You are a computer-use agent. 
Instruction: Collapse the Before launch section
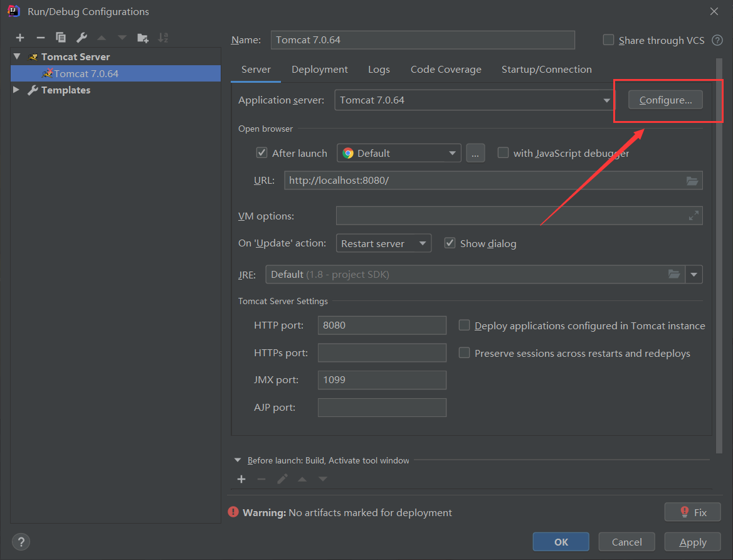[238, 460]
